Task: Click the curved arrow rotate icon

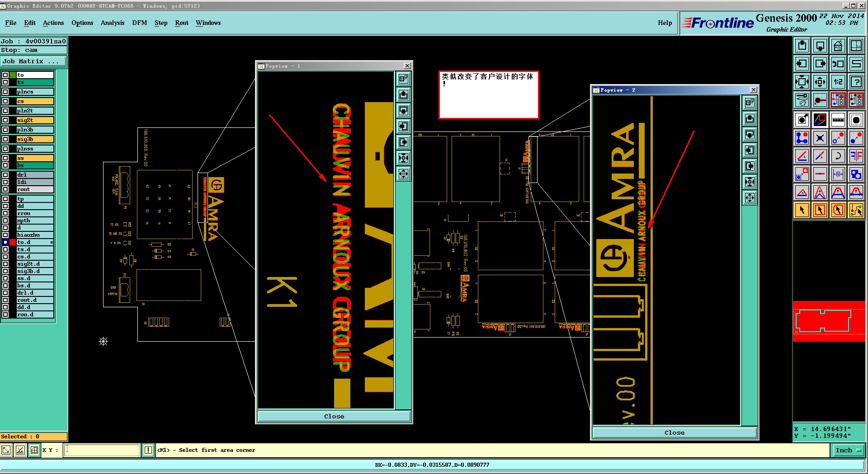Action: pos(838,156)
